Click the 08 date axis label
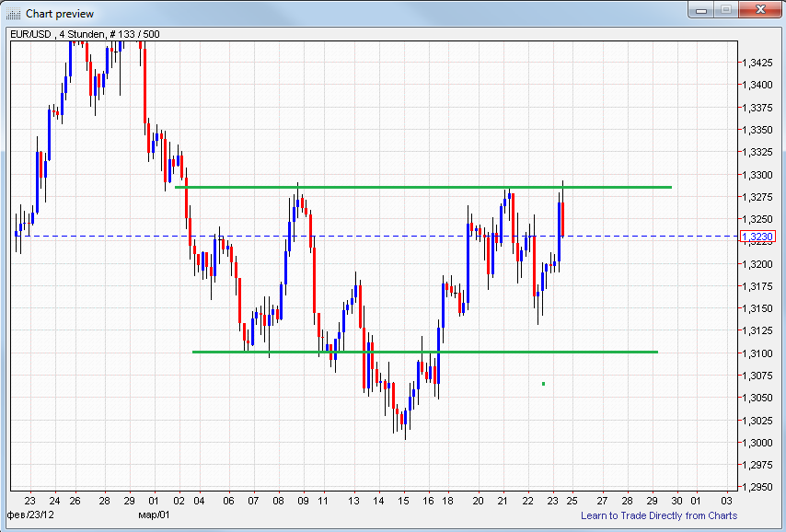Image resolution: width=786 pixels, height=532 pixels. tap(278, 501)
